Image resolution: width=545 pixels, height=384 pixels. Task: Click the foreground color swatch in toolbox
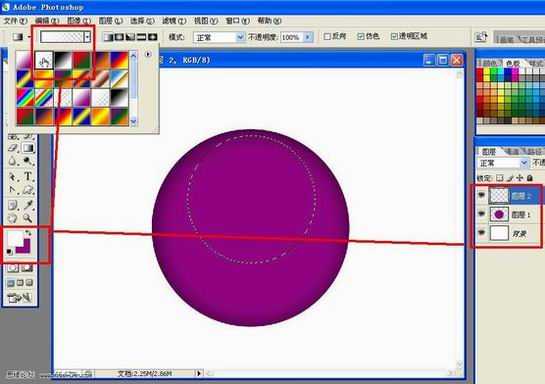click(15, 238)
